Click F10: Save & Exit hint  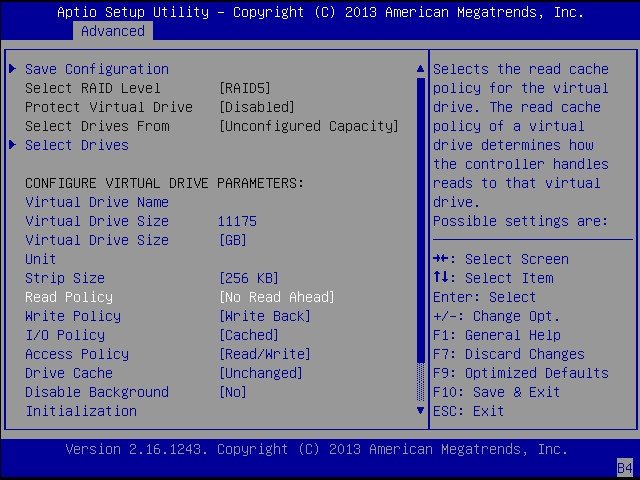pos(496,392)
